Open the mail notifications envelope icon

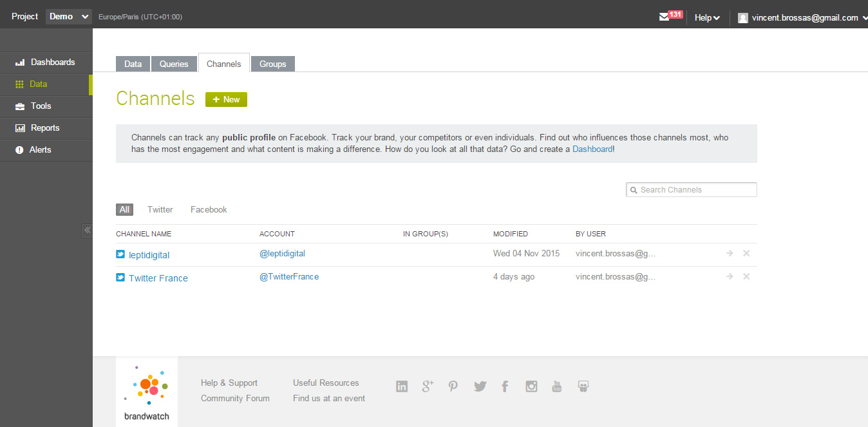click(664, 17)
